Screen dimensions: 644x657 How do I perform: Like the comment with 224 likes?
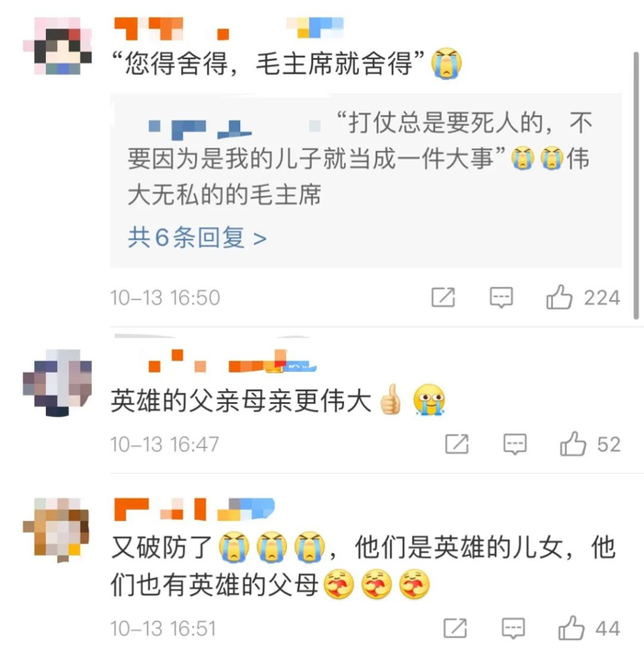pyautogui.click(x=559, y=297)
